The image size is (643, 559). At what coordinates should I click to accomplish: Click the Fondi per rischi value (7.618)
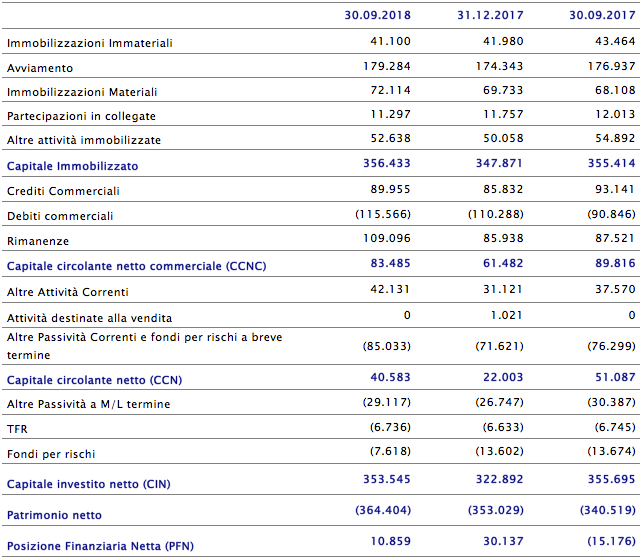pyautogui.click(x=386, y=452)
